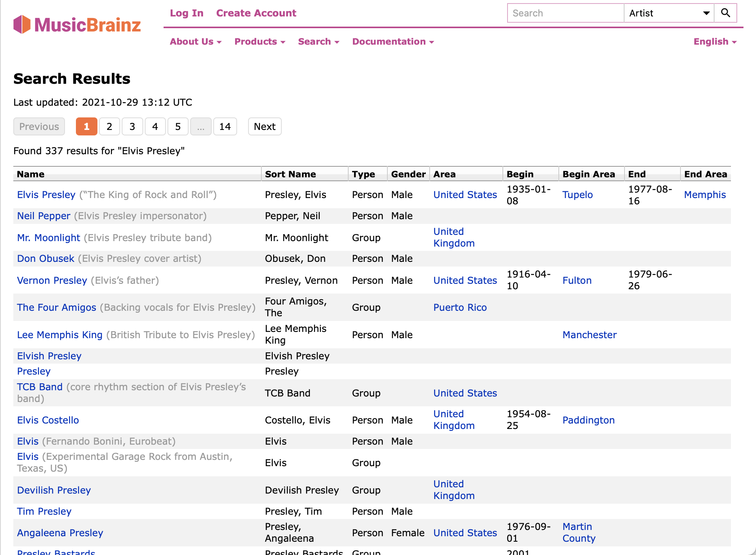The image size is (756, 555).
Task: Click the Create Account link
Action: (256, 13)
